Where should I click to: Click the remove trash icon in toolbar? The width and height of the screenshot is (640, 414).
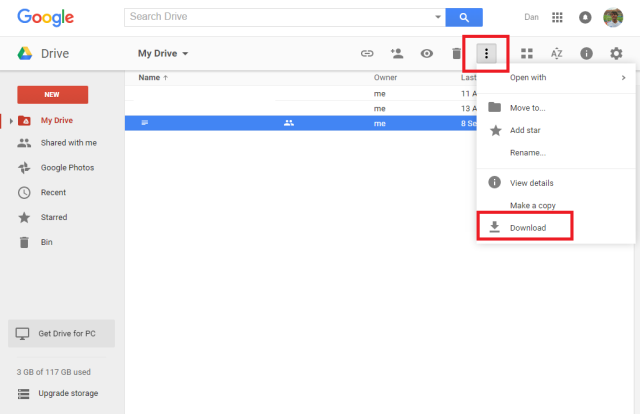tap(456, 53)
